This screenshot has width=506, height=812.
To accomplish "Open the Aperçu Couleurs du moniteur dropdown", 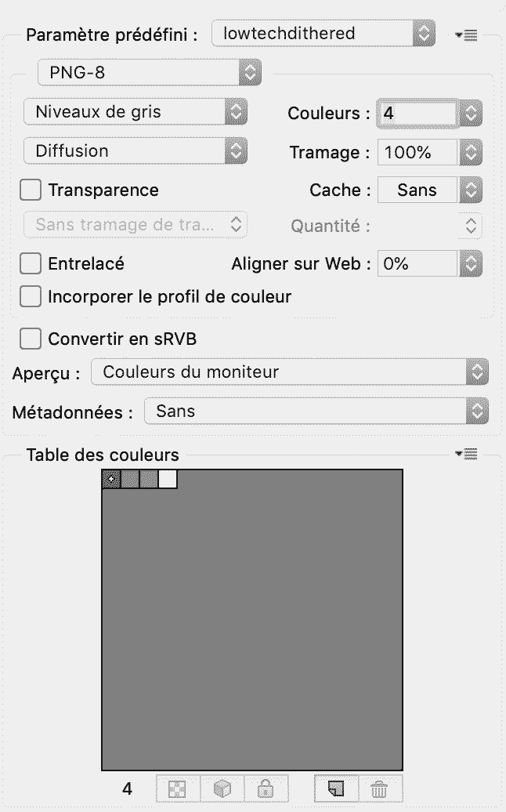I will coord(289,372).
